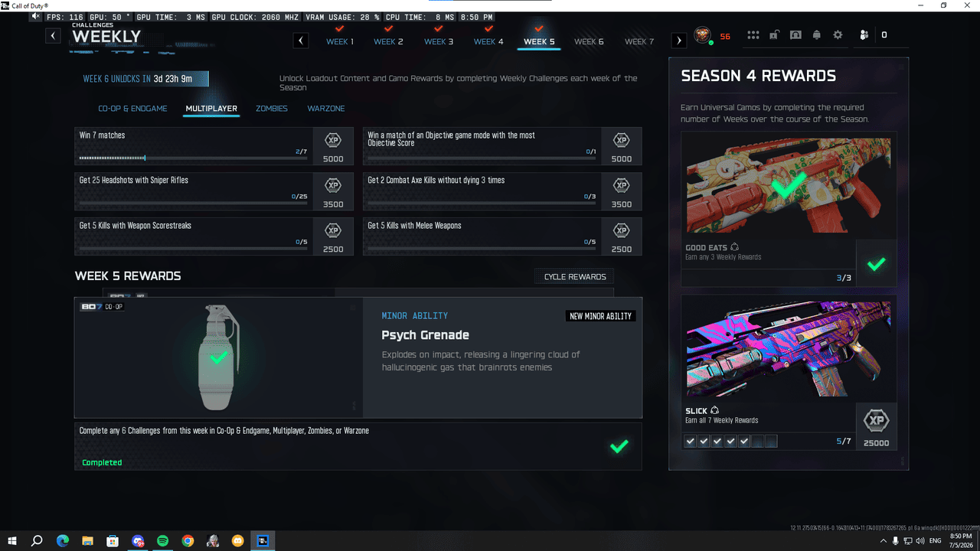This screenshot has height=551, width=980.
Task: Click Psych Grenade title text
Action: click(426, 335)
